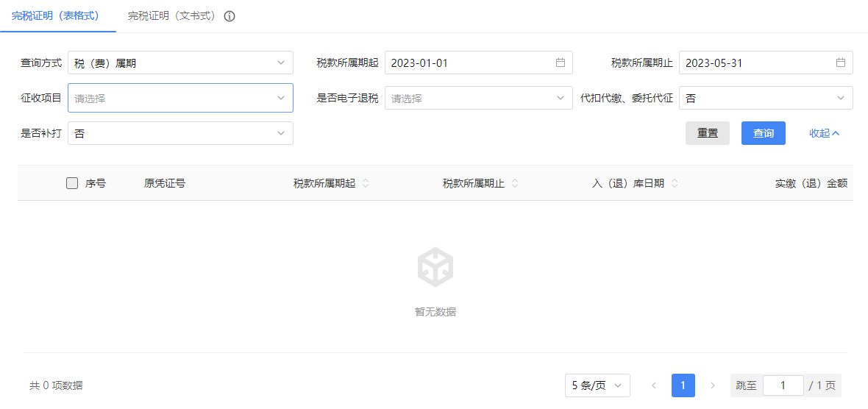868x409 pixels.
Task: Go to next page arrow
Action: pyautogui.click(x=712, y=385)
